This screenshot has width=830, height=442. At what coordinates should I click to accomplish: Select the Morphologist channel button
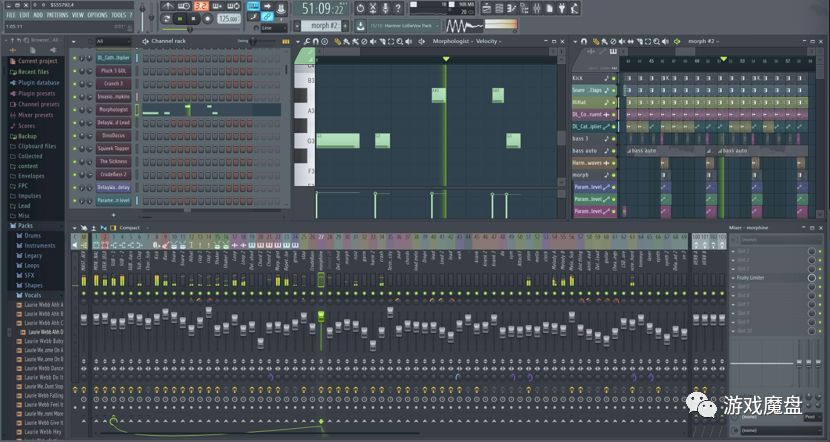coord(114,110)
